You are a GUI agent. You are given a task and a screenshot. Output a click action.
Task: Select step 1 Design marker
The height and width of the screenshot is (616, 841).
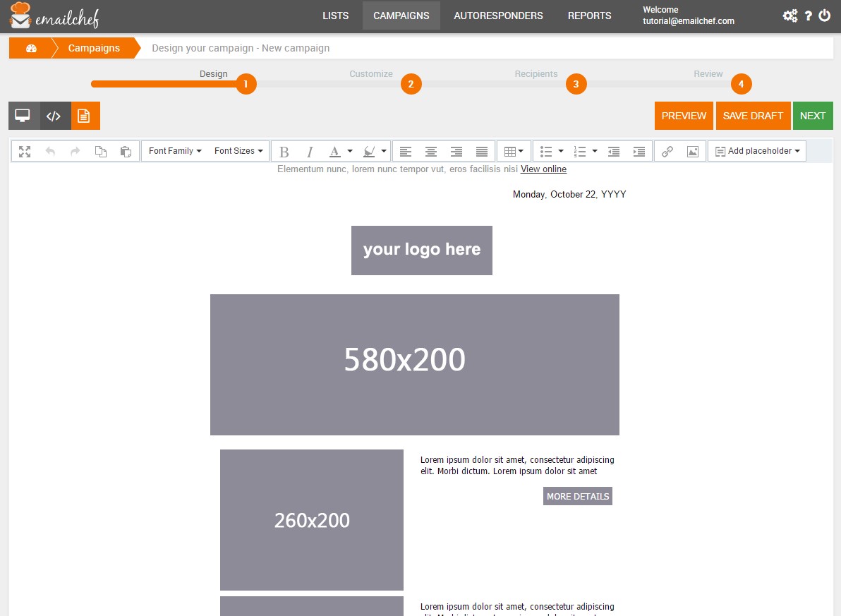point(246,84)
